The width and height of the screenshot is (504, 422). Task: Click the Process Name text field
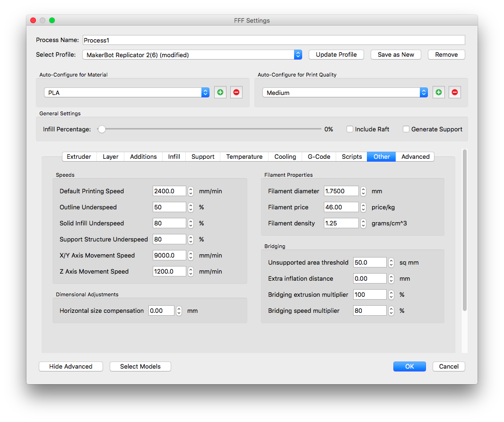coord(274,41)
